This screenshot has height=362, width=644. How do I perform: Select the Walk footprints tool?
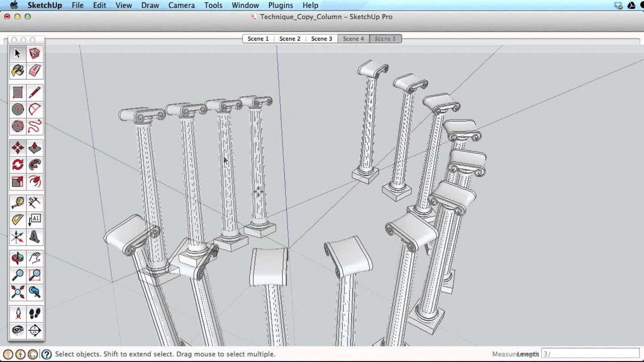34,314
